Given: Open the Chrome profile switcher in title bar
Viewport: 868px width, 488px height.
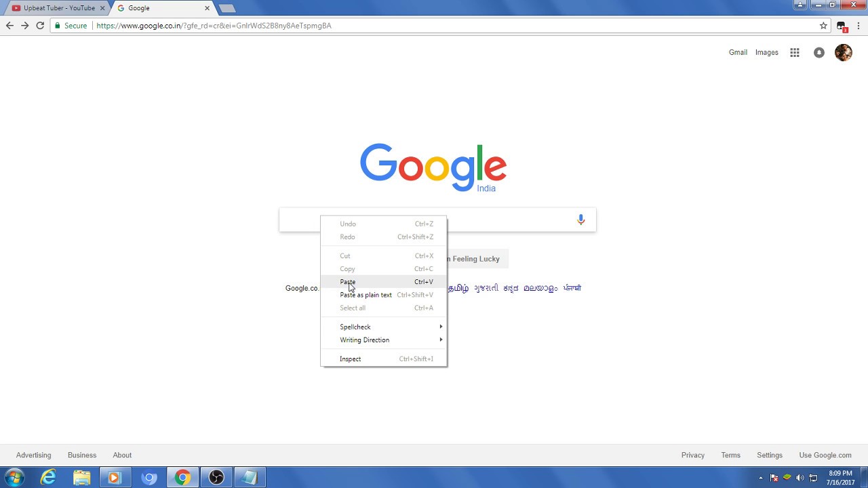Looking at the screenshot, I should 800,5.
